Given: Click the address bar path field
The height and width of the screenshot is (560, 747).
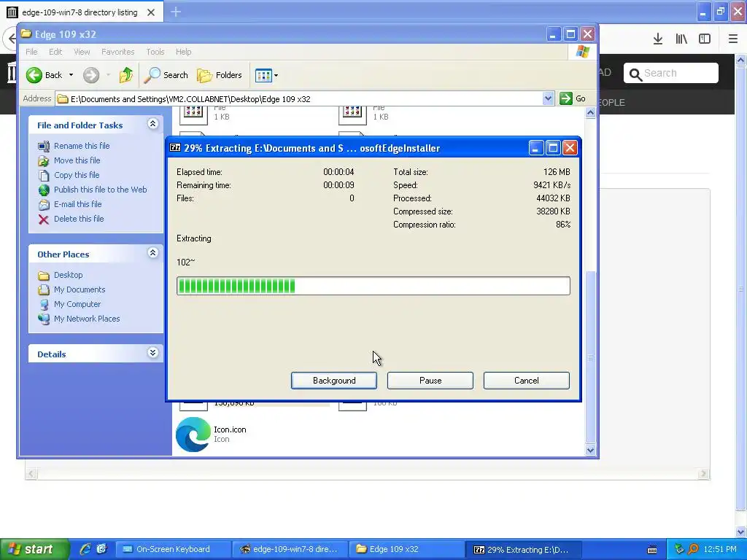Looking at the screenshot, I should tap(299, 99).
